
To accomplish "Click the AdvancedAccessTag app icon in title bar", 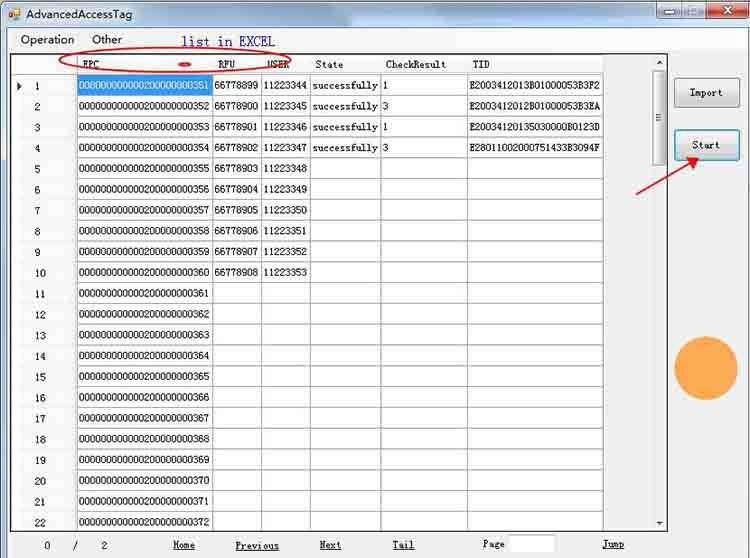I will pyautogui.click(x=15, y=14).
